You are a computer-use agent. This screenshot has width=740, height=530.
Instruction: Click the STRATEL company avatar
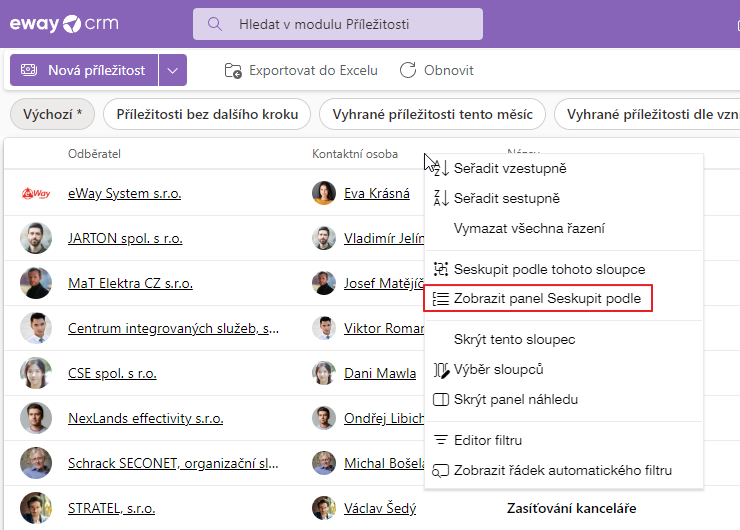click(36, 508)
